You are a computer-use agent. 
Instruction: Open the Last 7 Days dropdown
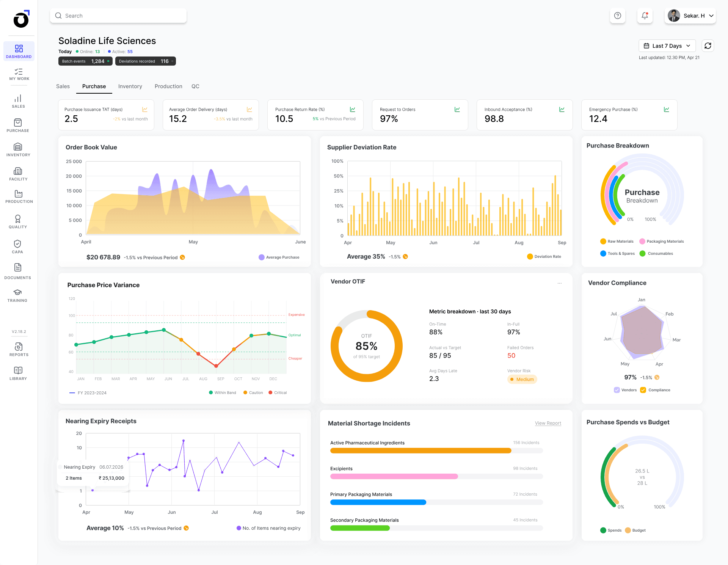point(667,46)
